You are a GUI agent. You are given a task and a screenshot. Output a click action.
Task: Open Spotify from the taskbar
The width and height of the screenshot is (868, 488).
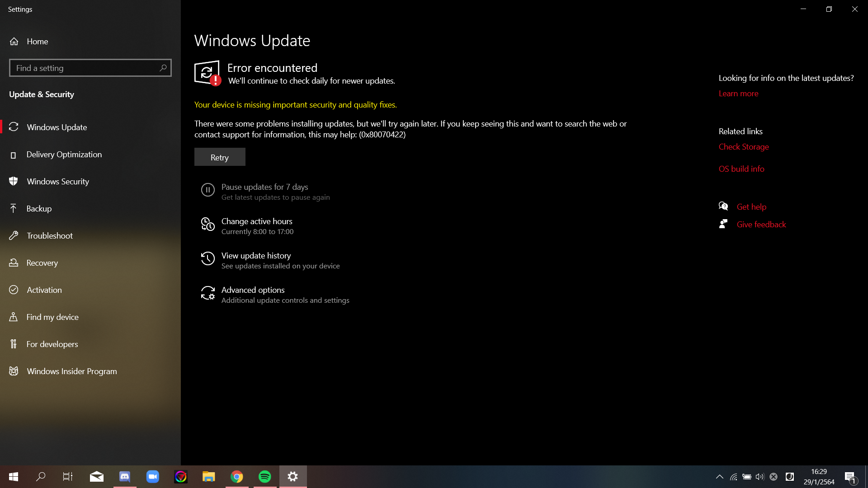(x=265, y=477)
